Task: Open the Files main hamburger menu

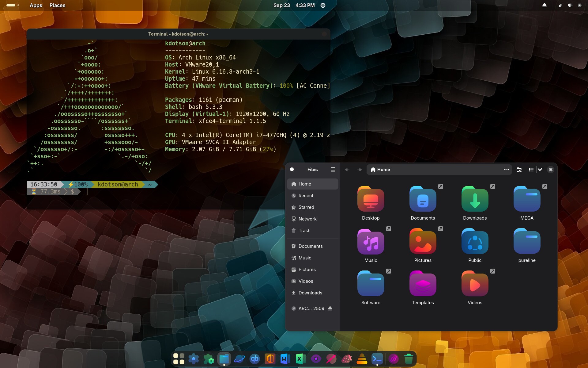Action: pyautogui.click(x=333, y=170)
